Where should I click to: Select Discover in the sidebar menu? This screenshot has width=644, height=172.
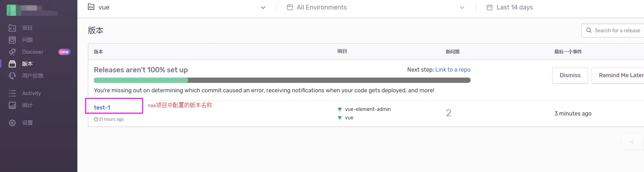33,52
